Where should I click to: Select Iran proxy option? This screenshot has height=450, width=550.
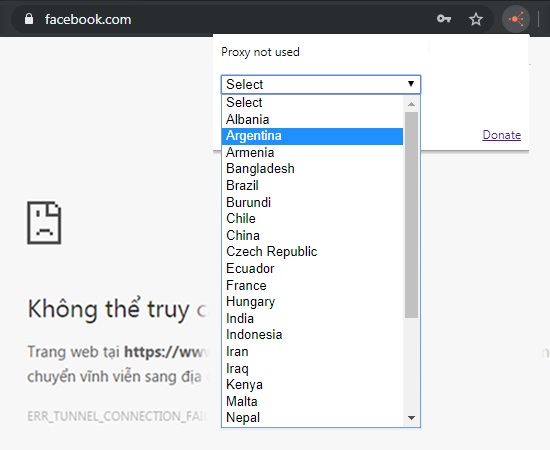click(x=312, y=351)
